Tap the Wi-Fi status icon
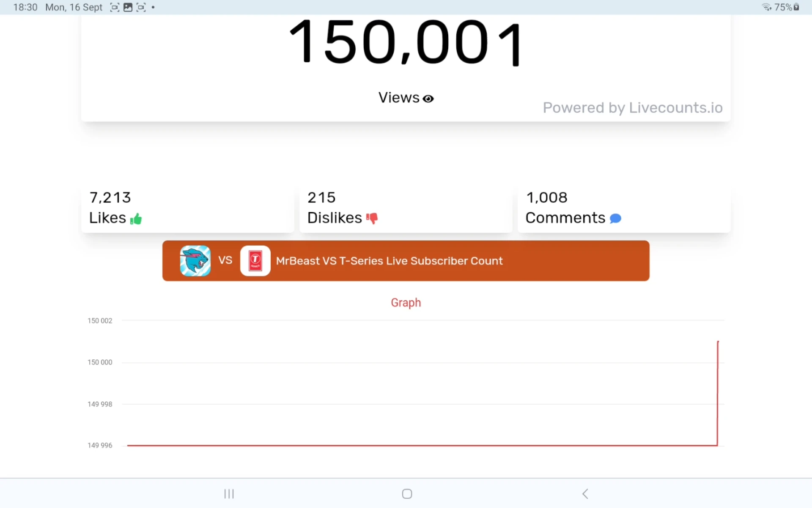Viewport: 812px width, 508px height. tap(766, 7)
